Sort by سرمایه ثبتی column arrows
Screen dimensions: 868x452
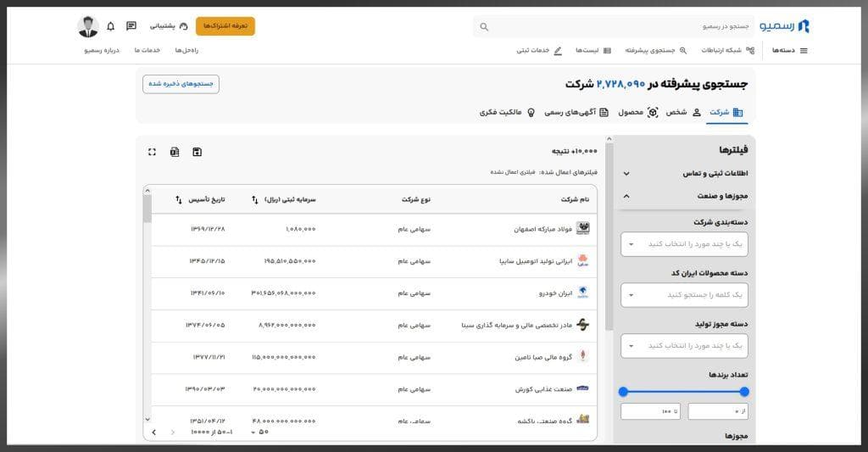pyautogui.click(x=254, y=199)
